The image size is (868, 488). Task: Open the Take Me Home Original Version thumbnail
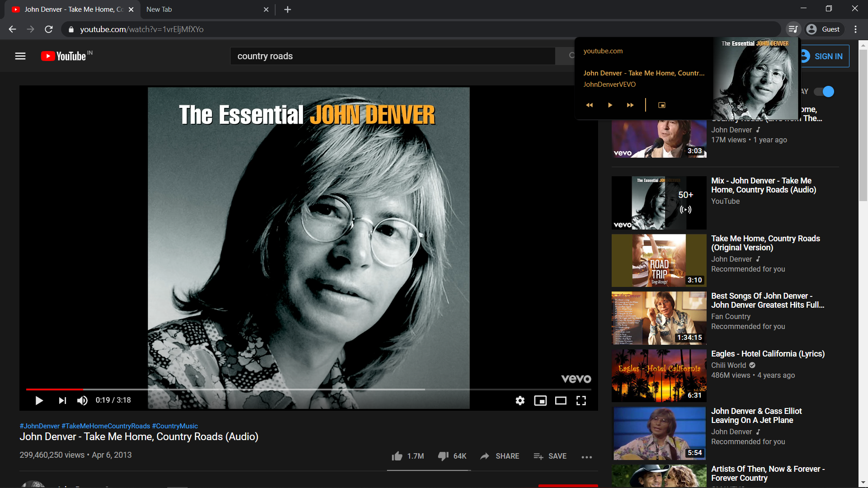coord(659,260)
